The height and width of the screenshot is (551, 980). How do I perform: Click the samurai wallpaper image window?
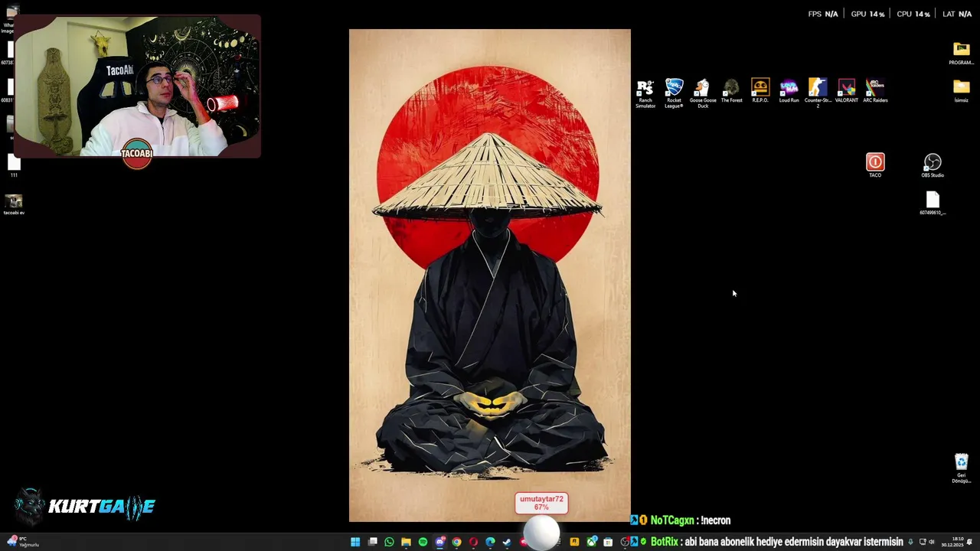click(490, 275)
